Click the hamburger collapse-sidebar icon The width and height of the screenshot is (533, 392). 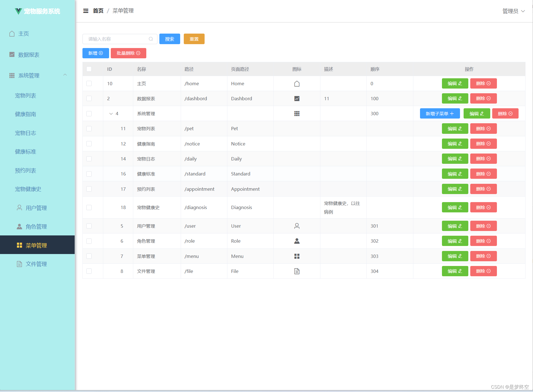[86, 11]
